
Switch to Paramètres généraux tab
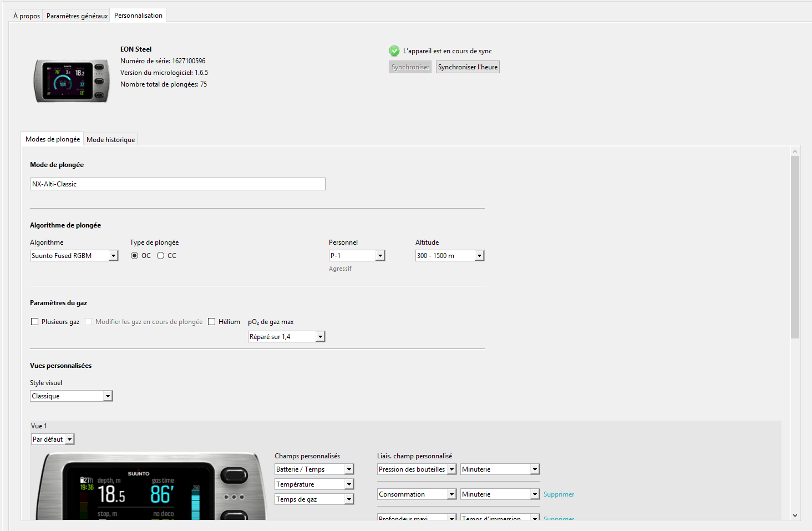pyautogui.click(x=77, y=16)
